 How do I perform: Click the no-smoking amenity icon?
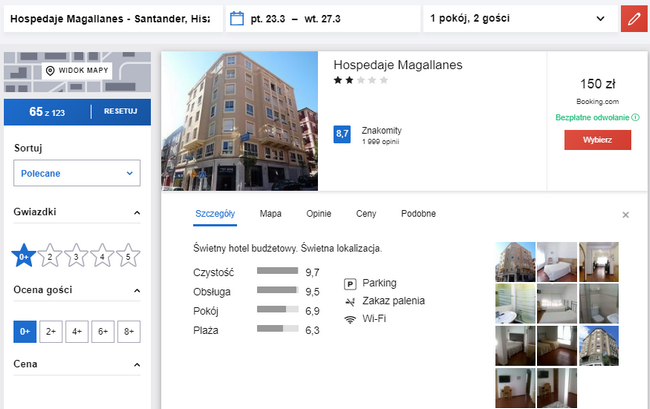click(x=350, y=302)
